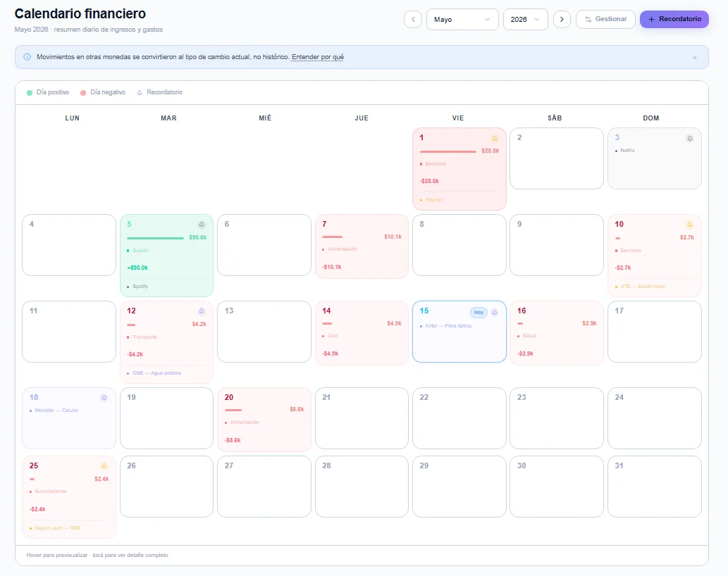Click the Alimentación entry on day 7
The width and height of the screenshot is (728, 576).
(x=343, y=249)
